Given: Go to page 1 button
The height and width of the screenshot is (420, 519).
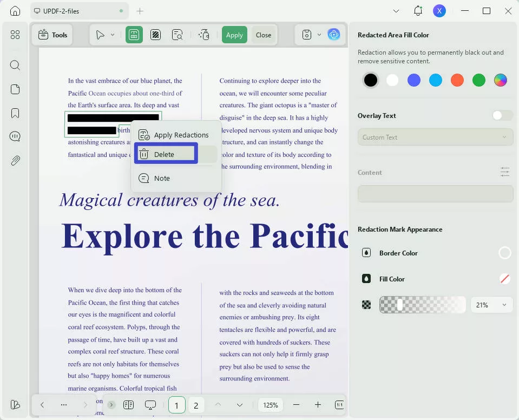Looking at the screenshot, I should [177, 405].
